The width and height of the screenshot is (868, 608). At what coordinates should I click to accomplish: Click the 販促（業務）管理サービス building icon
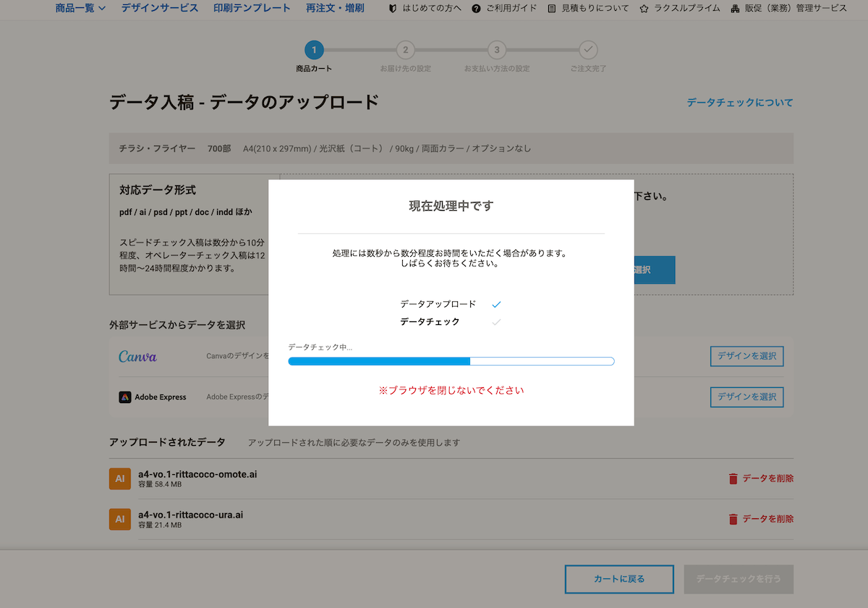[x=736, y=9]
